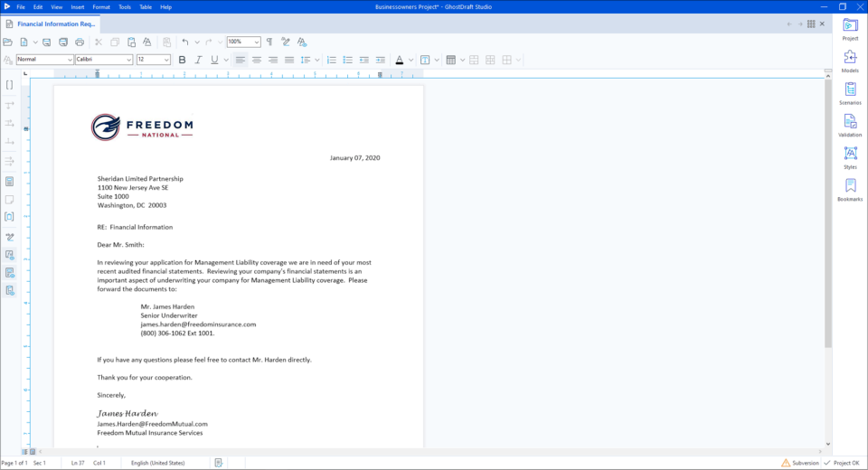Viewport: 868px width, 470px height.
Task: Toggle Bold formatting
Action: pos(182,60)
